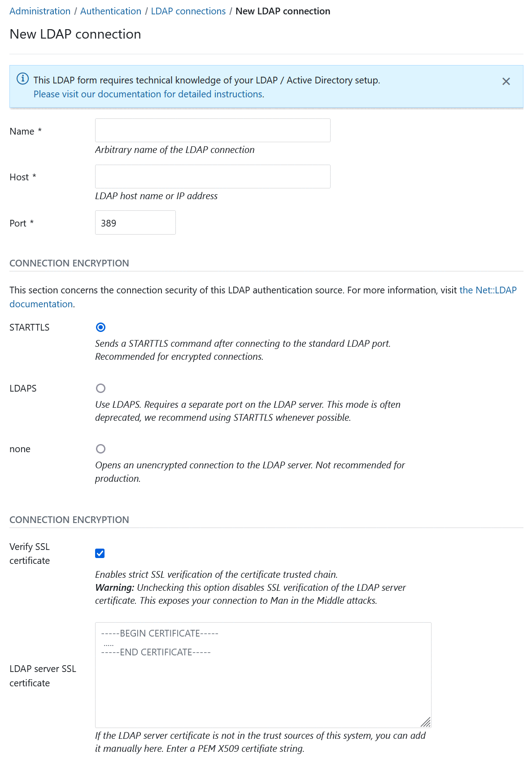This screenshot has height=759, width=532.
Task: Choose the none encryption option
Action: click(x=100, y=449)
